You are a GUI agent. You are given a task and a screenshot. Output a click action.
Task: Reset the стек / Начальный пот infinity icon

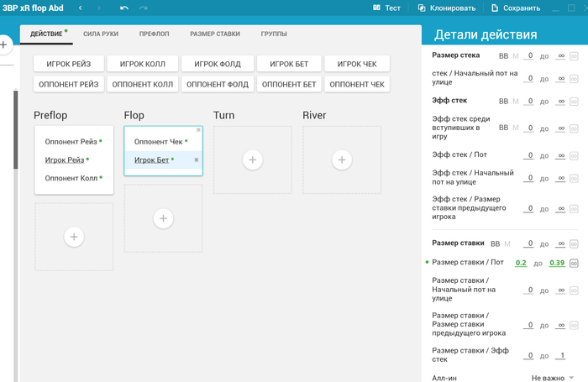point(574,79)
